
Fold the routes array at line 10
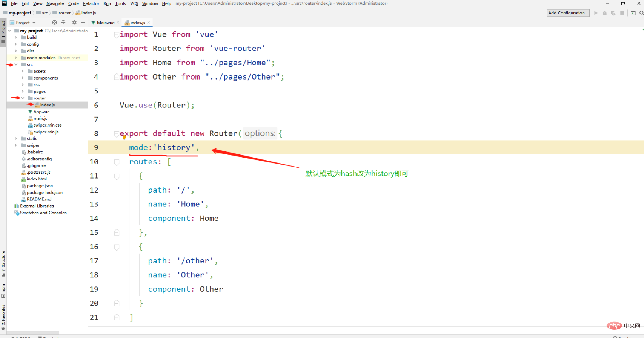pos(117,162)
